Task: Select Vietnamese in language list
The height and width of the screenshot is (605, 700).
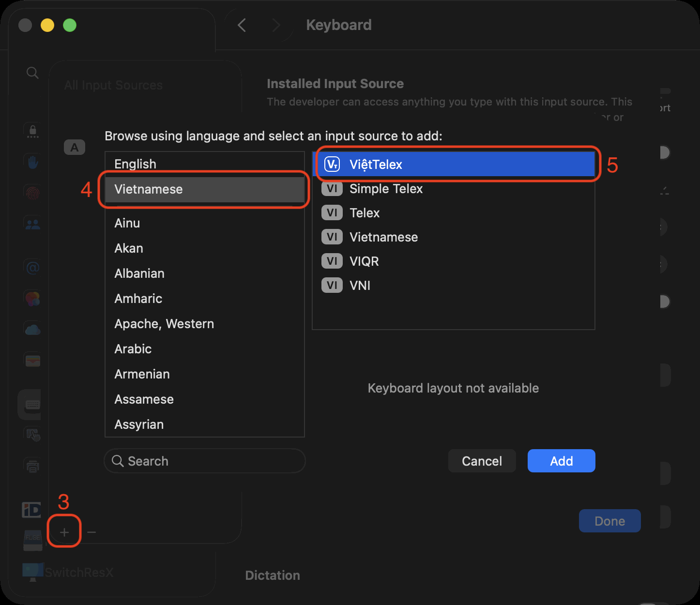Action: pos(205,189)
